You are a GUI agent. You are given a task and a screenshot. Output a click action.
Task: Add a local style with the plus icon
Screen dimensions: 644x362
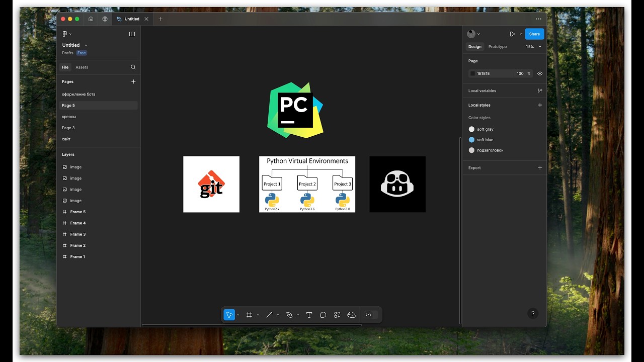tap(540, 105)
